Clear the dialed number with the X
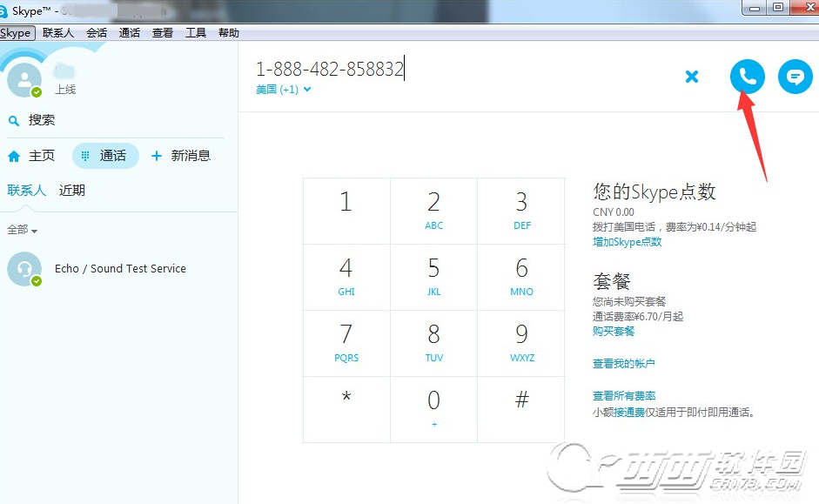This screenshot has height=504, width=819. (x=692, y=77)
